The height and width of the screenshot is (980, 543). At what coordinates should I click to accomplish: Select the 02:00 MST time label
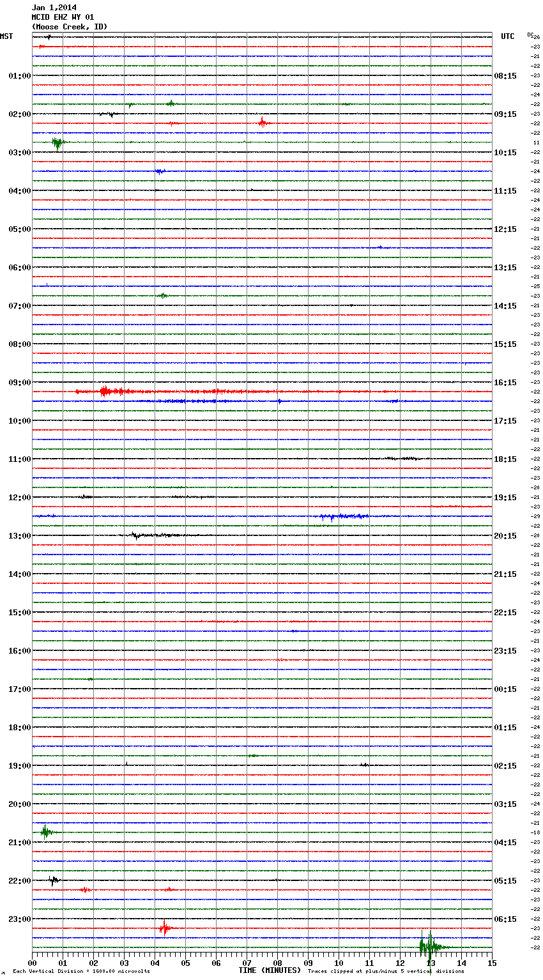click(x=20, y=114)
